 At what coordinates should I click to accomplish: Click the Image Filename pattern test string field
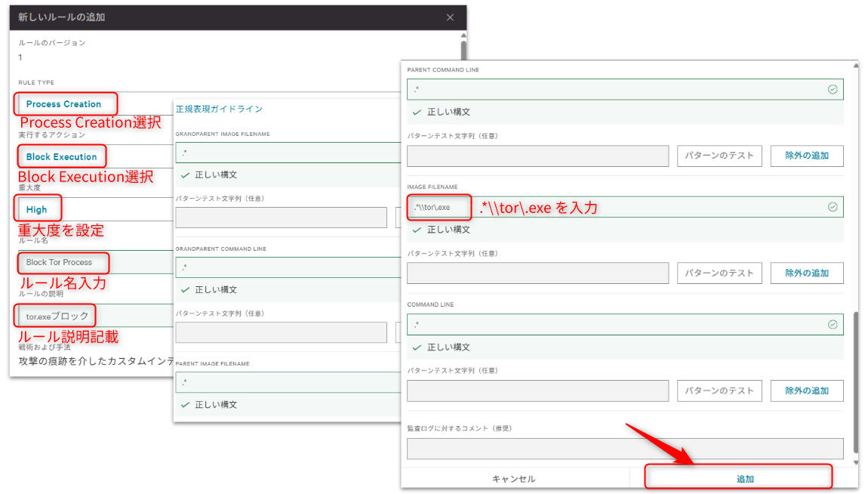click(x=537, y=273)
